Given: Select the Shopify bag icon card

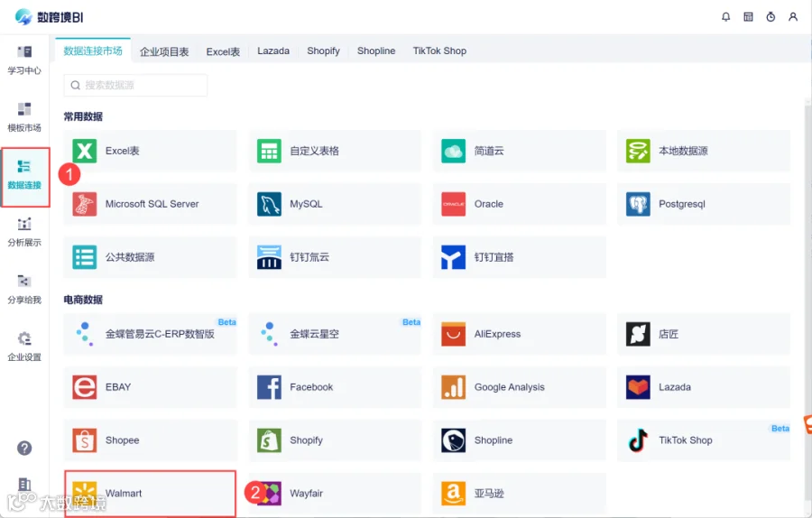Looking at the screenshot, I should [335, 440].
